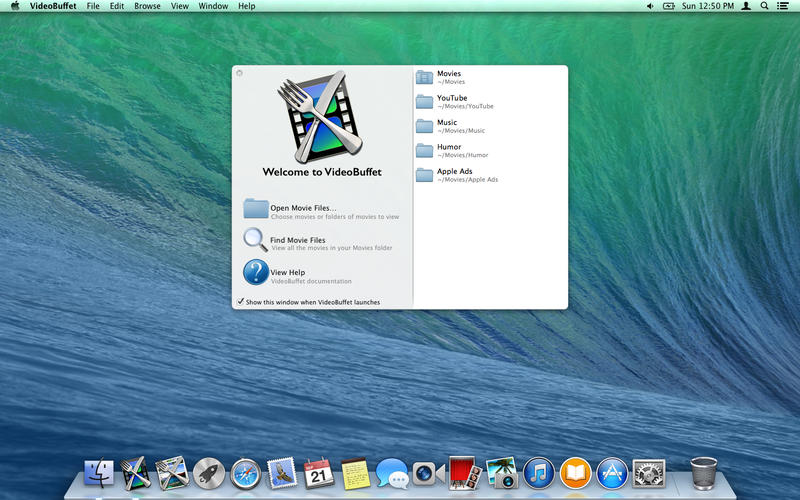
Task: Click the user account icon in menu bar
Action: point(746,6)
